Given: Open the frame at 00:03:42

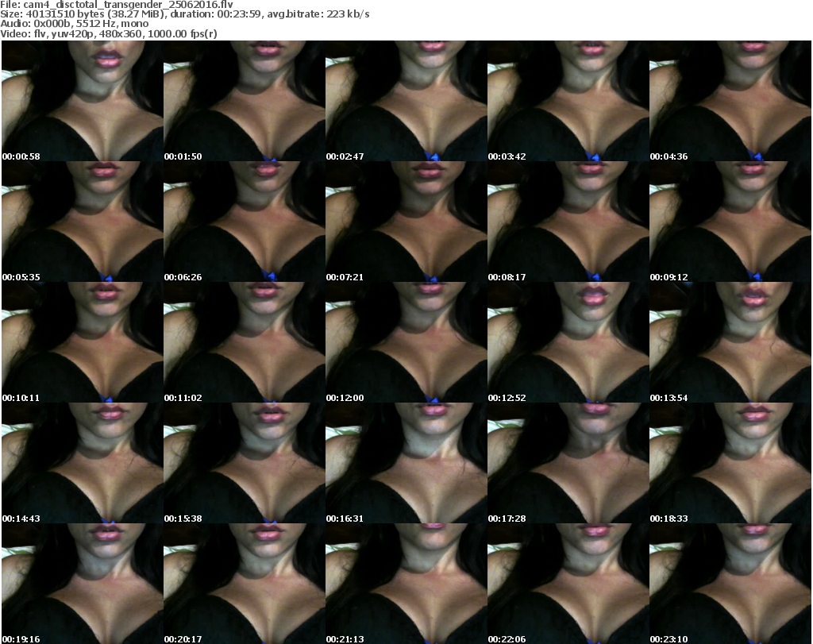Looking at the screenshot, I should click(568, 101).
